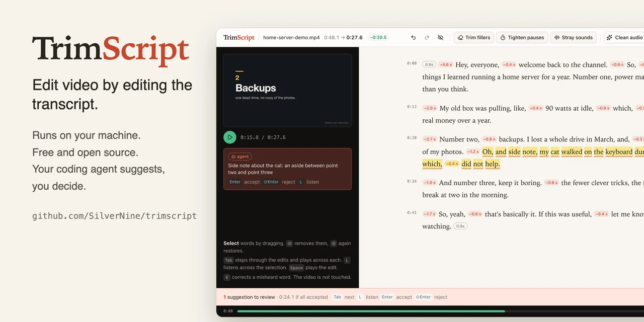Open github.com/SilverNine/trimscript link
This screenshot has height=322, width=644.
[x=114, y=216]
